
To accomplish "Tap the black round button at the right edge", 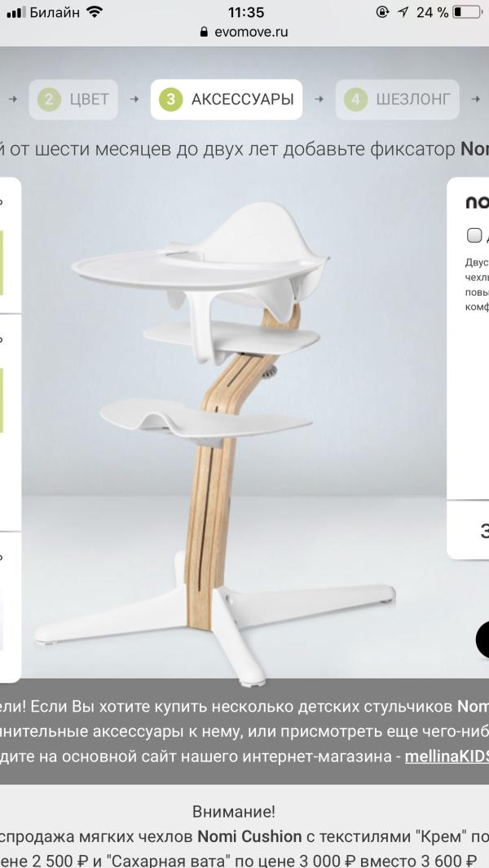I will pos(482,639).
